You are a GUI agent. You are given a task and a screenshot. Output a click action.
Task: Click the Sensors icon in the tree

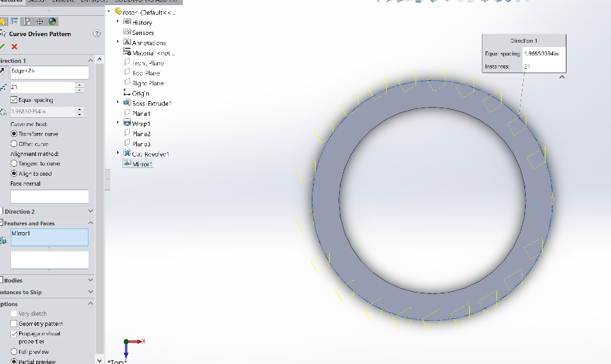point(127,32)
